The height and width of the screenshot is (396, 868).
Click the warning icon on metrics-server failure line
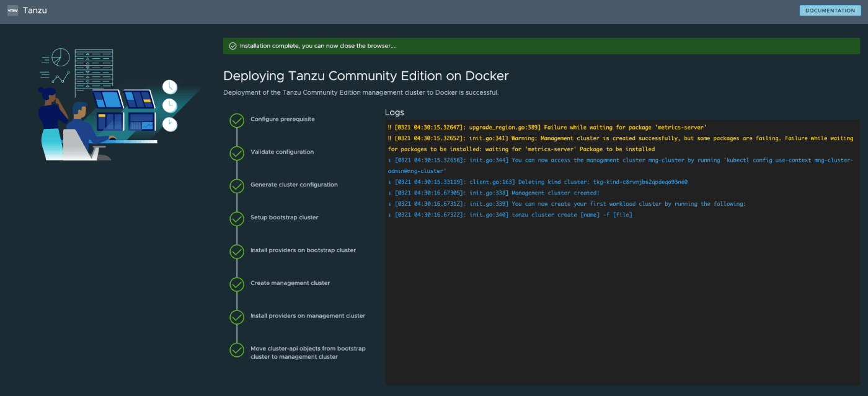pyautogui.click(x=389, y=127)
